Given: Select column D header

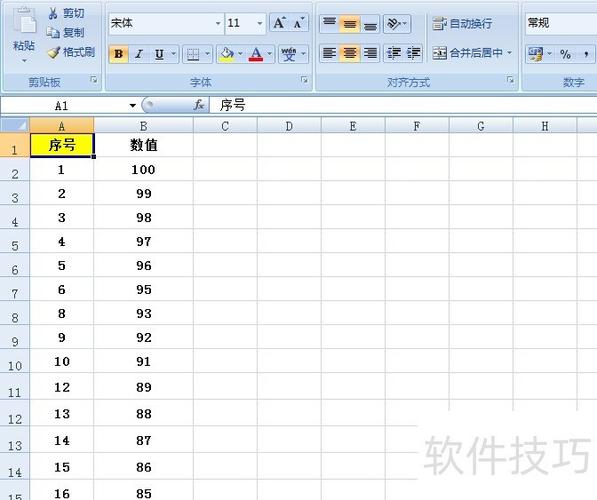Looking at the screenshot, I should point(289,126).
